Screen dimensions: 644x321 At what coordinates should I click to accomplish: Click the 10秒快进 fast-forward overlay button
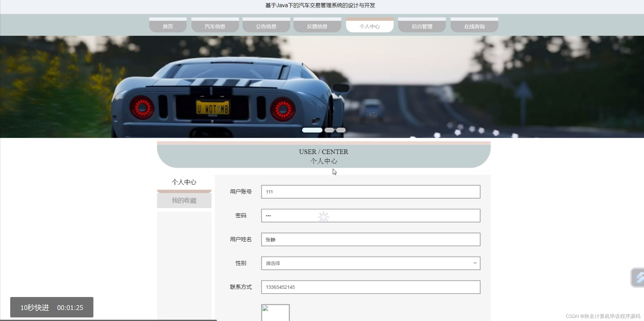[35, 307]
